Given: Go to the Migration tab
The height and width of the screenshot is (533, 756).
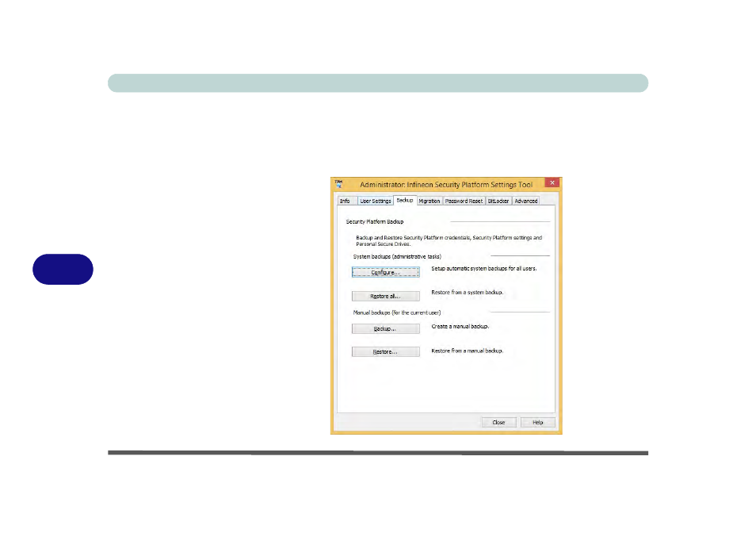Looking at the screenshot, I should (x=429, y=201).
